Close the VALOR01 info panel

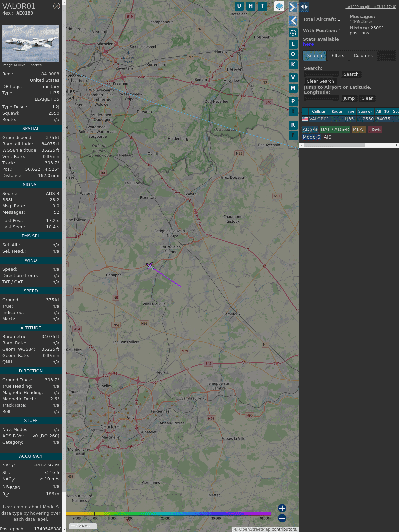point(57,6)
